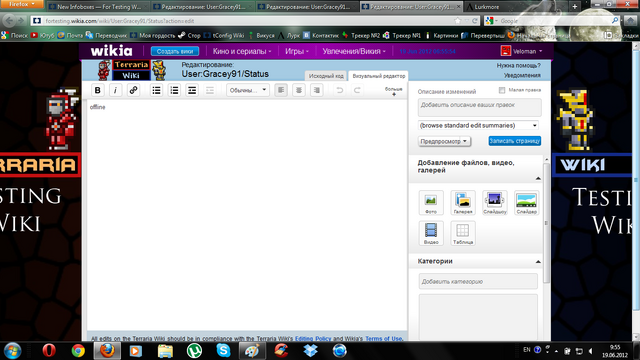This screenshot has height=360, width=640.
Task: Apply bold formatting in the editor toolbar
Action: [98, 90]
